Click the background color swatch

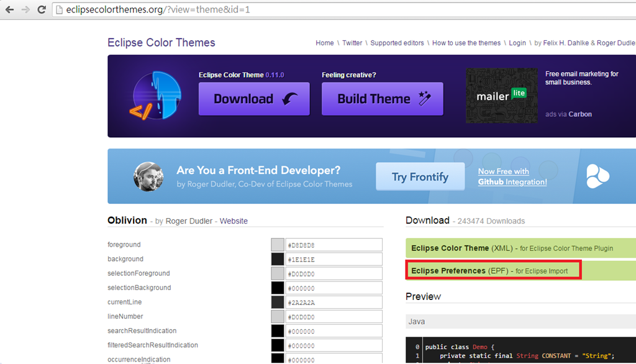click(278, 259)
